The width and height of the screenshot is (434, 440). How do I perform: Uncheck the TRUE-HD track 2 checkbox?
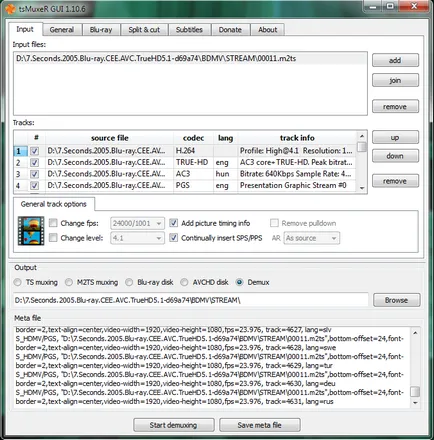pos(34,163)
